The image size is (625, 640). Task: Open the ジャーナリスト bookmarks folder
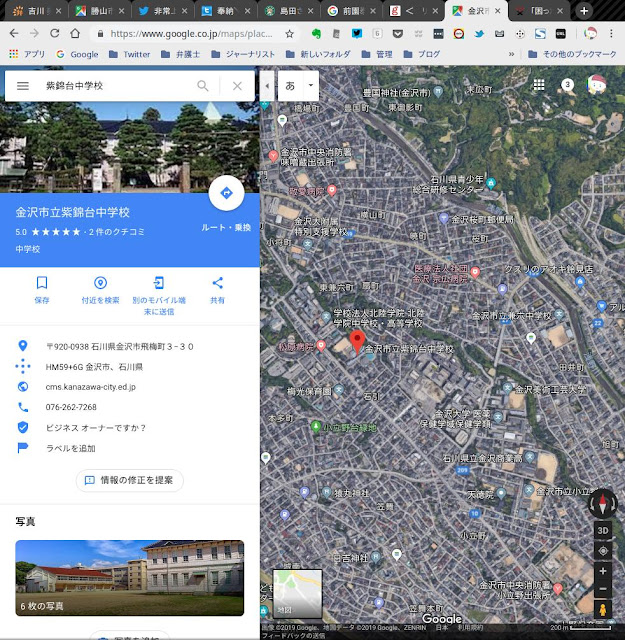pyautogui.click(x=243, y=54)
